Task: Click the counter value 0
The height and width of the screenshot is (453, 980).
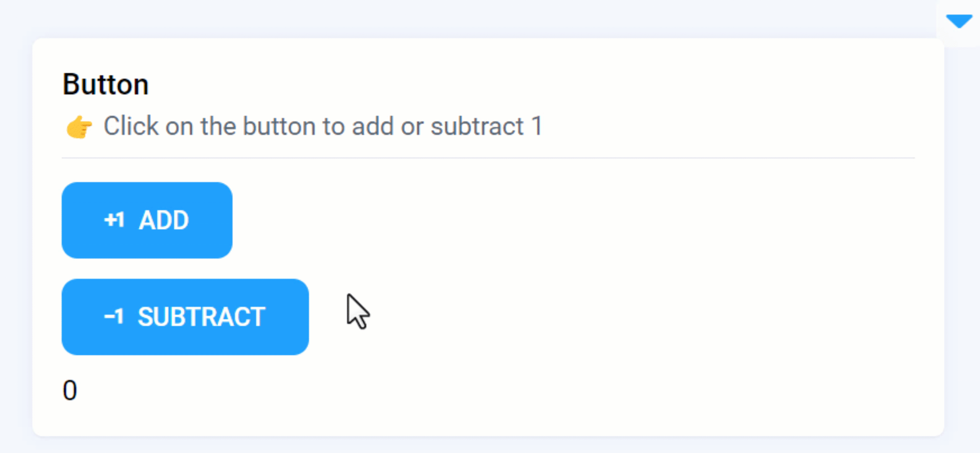Action: 70,390
